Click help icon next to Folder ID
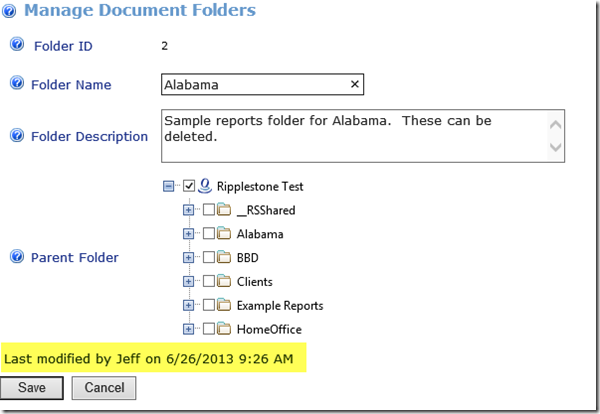The width and height of the screenshot is (600, 414). pos(16,46)
